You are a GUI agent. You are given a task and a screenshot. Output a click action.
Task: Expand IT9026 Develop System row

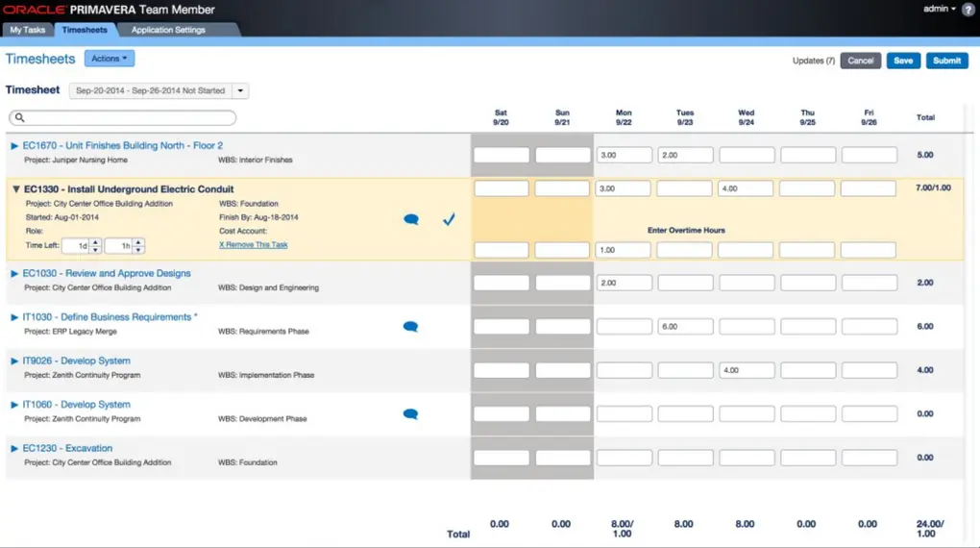click(14, 361)
